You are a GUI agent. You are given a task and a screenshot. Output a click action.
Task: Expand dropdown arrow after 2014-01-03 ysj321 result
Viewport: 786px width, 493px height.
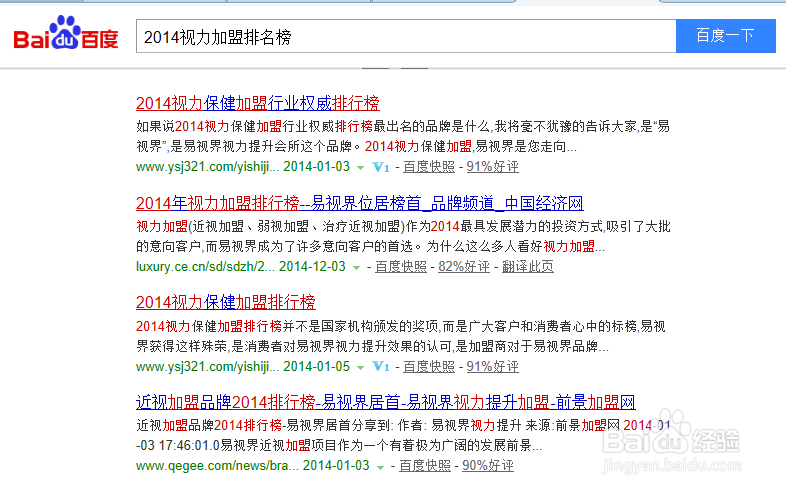click(x=360, y=168)
